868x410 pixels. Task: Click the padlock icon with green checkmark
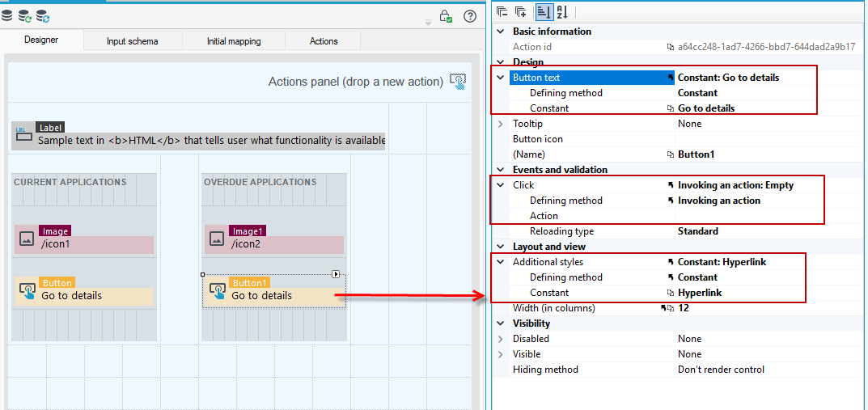click(446, 16)
